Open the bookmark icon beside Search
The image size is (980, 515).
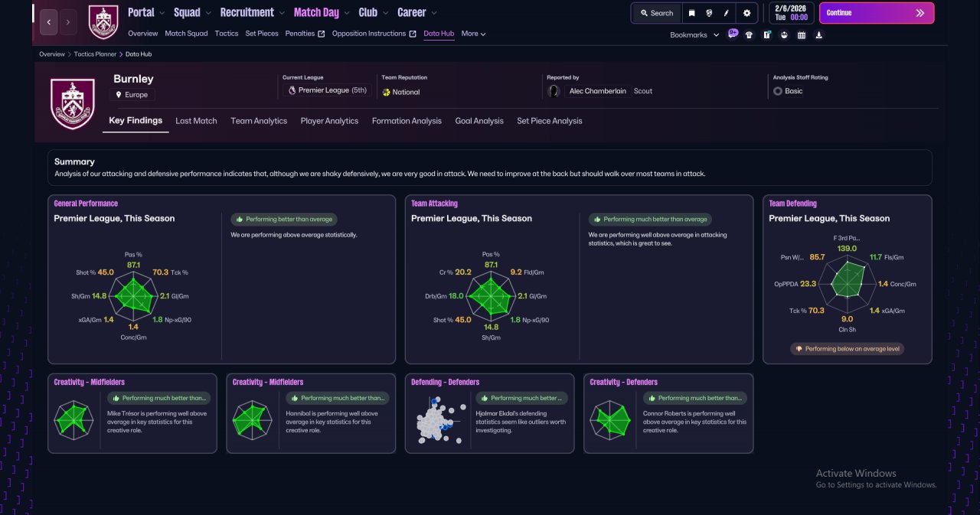tap(692, 13)
